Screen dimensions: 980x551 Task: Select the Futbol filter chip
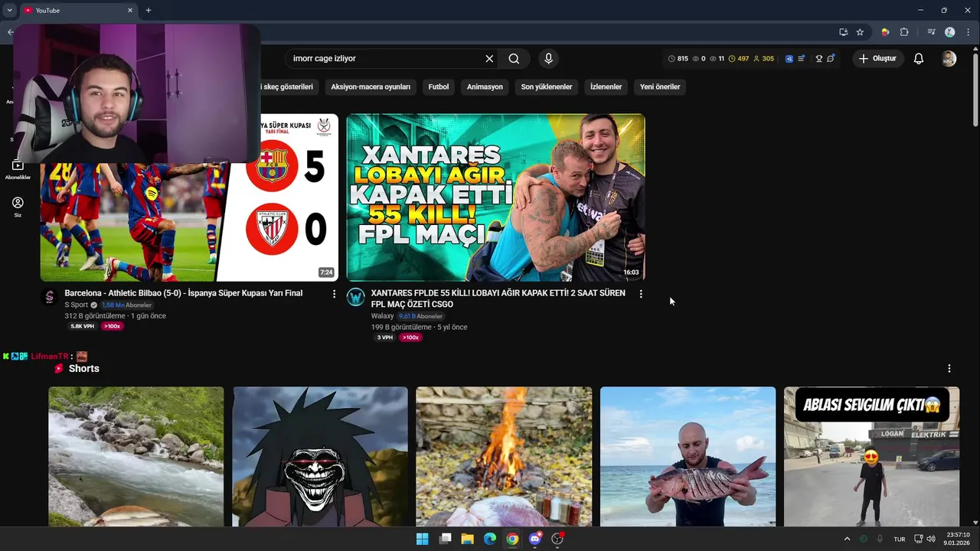439,86
